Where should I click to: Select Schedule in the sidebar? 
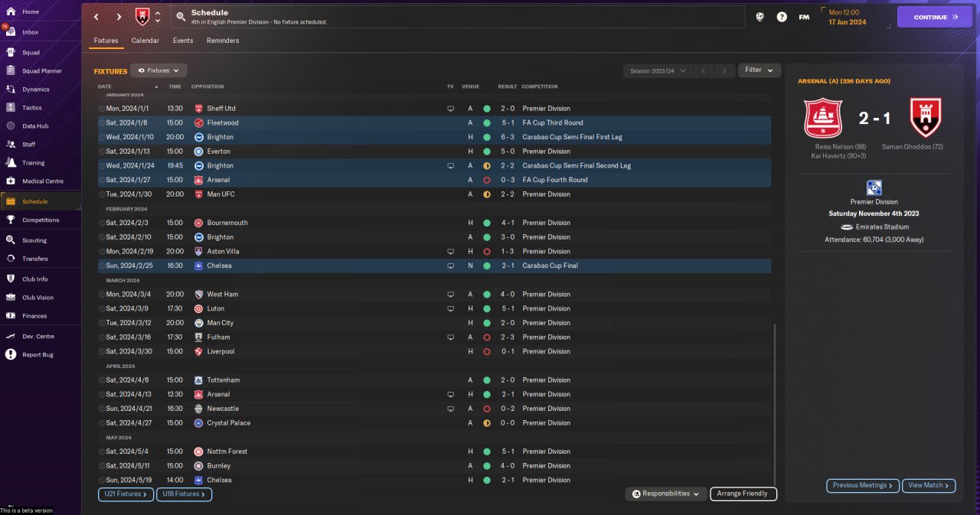pos(40,201)
